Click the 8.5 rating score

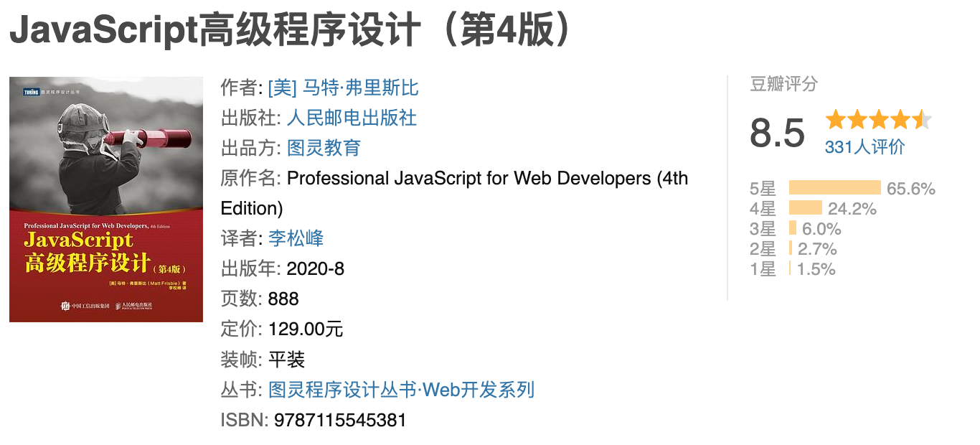777,132
